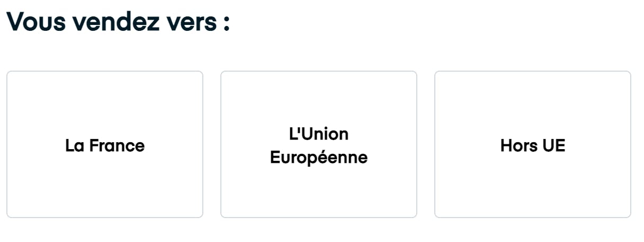Toggle the first destination card, La France
This screenshot has width=644, height=242.
105,144
